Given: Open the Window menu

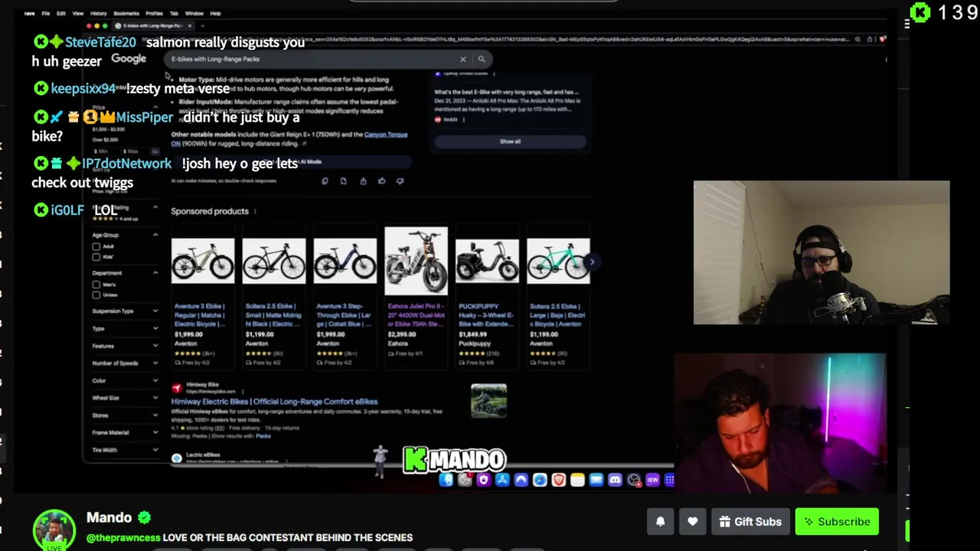Looking at the screenshot, I should (194, 13).
